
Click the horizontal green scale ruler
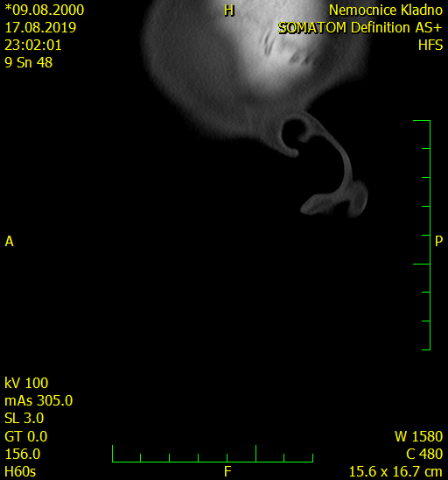[213, 454]
